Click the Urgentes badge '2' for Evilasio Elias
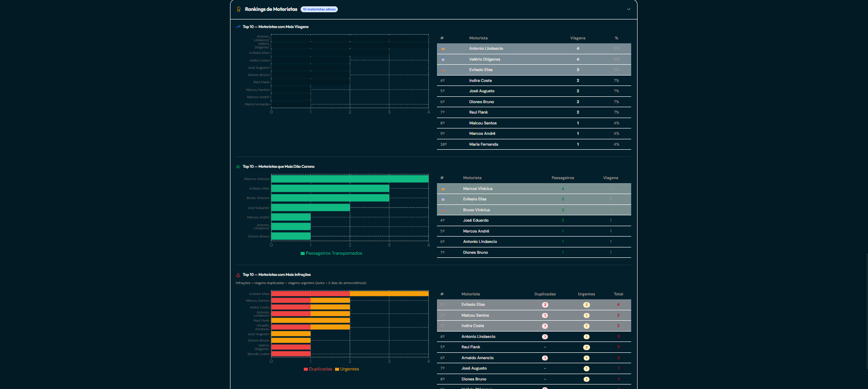The width and height of the screenshot is (868, 389). tap(586, 305)
